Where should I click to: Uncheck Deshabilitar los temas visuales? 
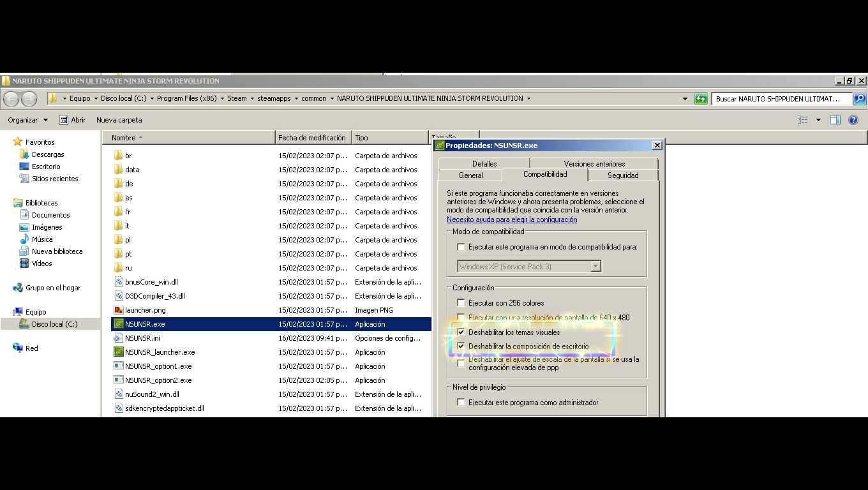coord(461,332)
